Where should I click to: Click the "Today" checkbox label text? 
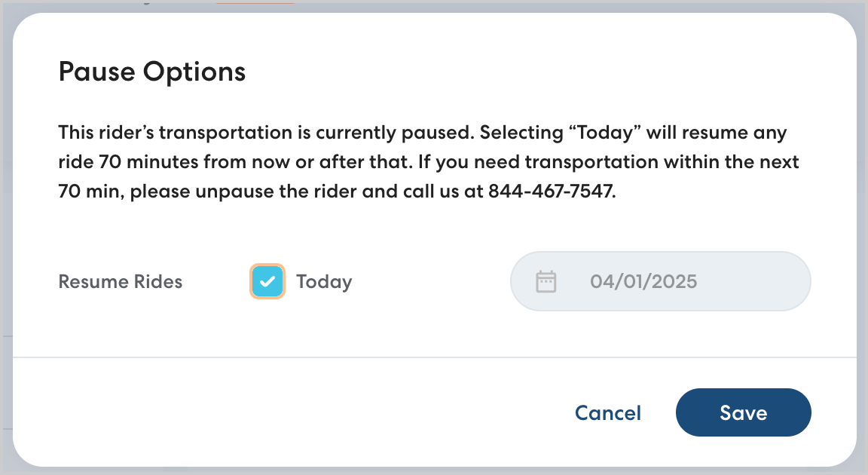click(324, 282)
